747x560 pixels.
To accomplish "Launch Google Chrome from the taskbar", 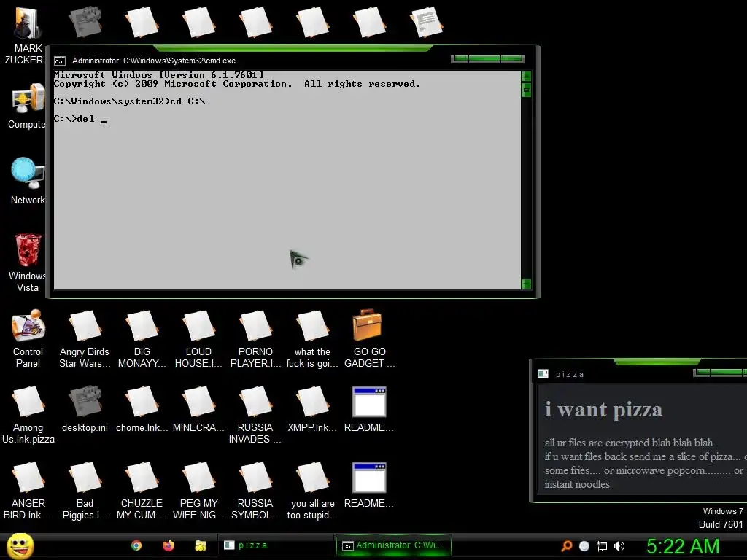I will click(136, 545).
